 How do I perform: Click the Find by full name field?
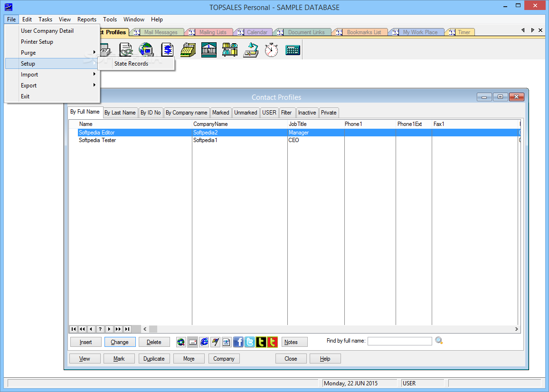click(x=399, y=341)
